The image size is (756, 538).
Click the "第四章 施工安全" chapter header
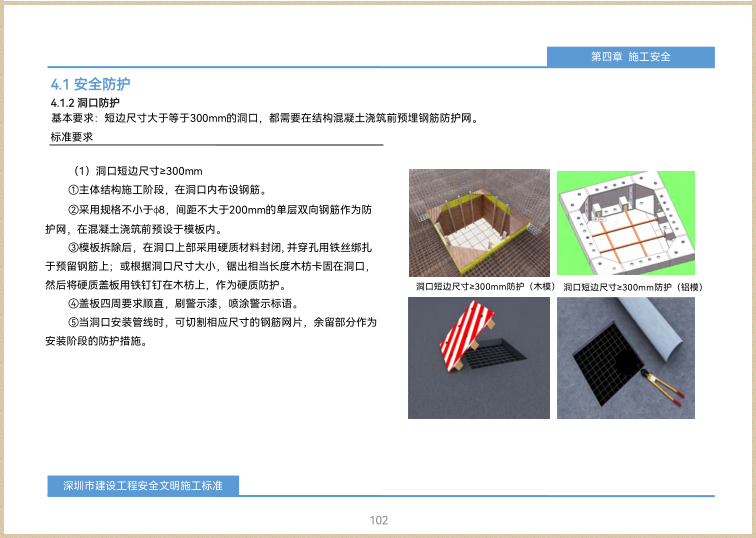coord(630,57)
